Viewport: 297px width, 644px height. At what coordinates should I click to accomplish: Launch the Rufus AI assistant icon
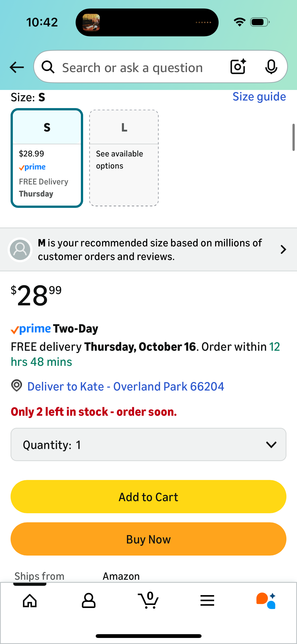click(266, 601)
